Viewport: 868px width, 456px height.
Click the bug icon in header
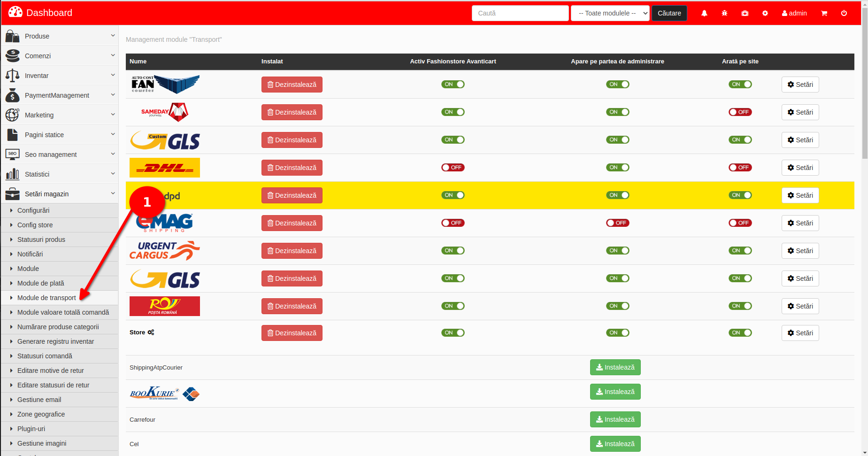click(x=724, y=13)
